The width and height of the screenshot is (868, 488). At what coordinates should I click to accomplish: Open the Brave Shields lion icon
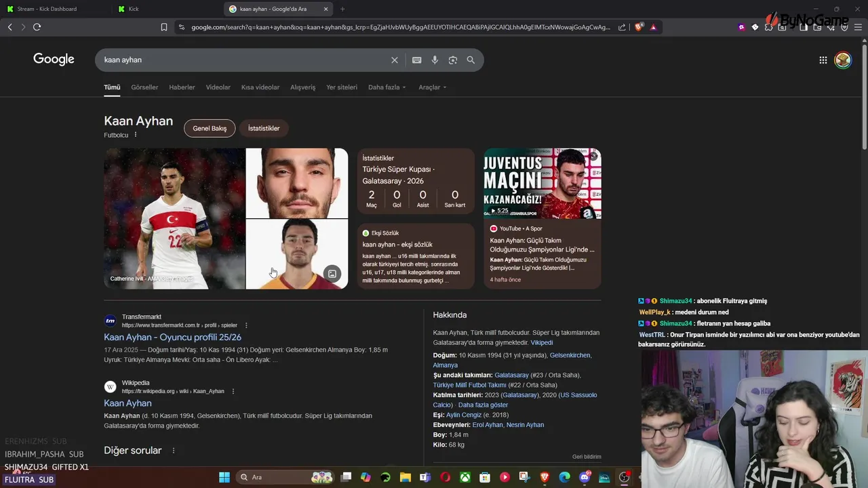tap(639, 27)
